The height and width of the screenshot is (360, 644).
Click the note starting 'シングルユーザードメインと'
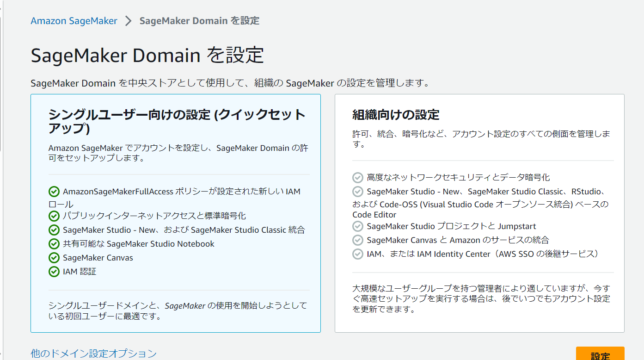pyautogui.click(x=178, y=311)
